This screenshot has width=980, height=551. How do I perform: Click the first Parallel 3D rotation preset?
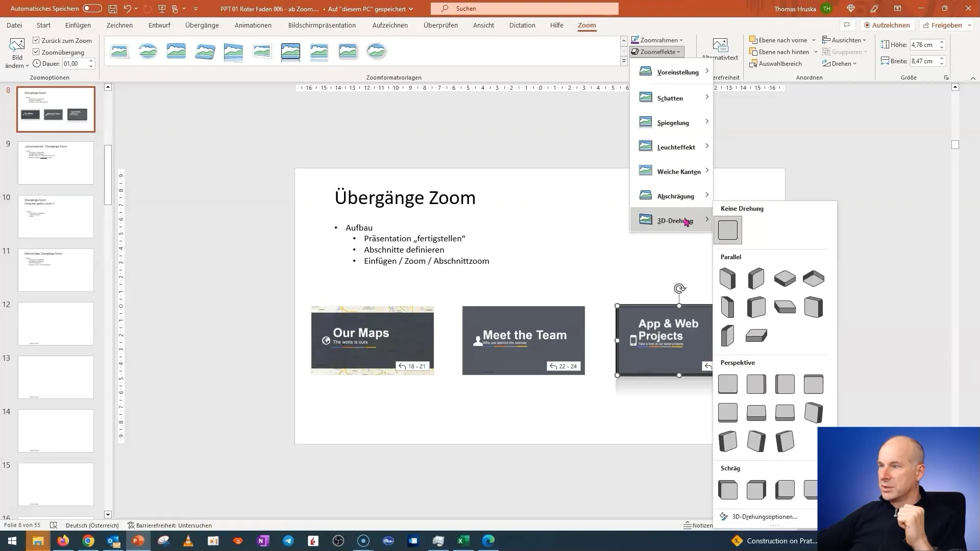[x=727, y=278]
